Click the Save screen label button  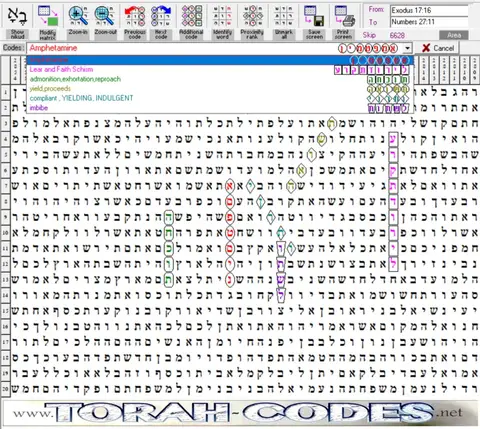(x=314, y=34)
